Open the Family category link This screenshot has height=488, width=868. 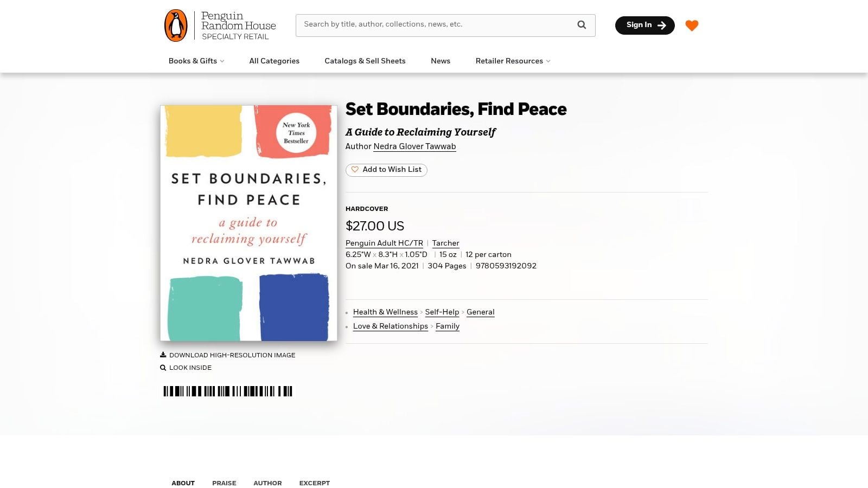448,326
